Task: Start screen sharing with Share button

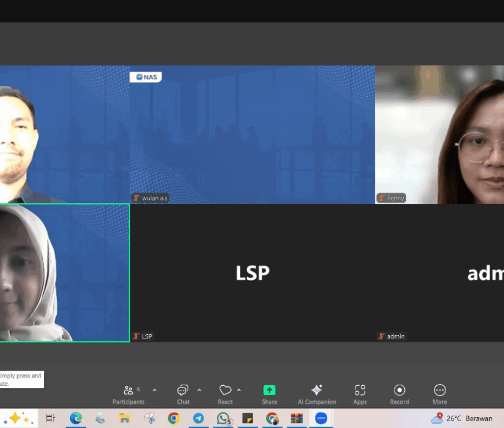Action: 269,394
